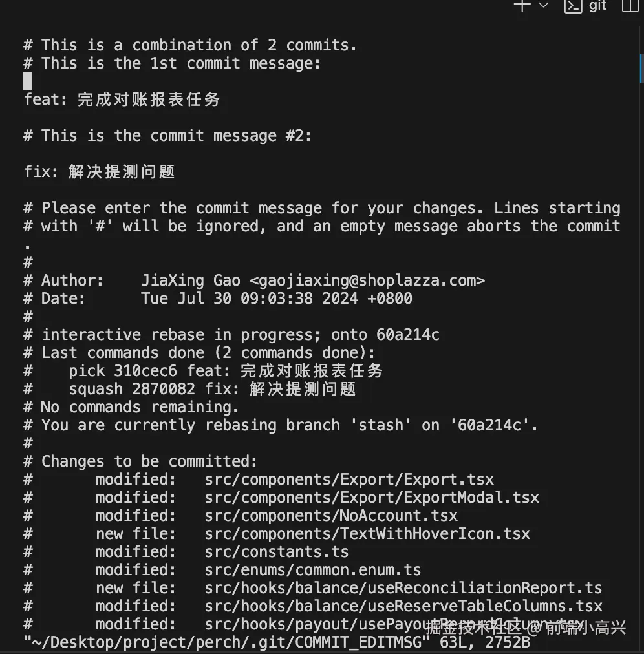Click the email gaojiaxing@shoplazza.com in the Author line
This screenshot has width=644, height=654.
367,280
